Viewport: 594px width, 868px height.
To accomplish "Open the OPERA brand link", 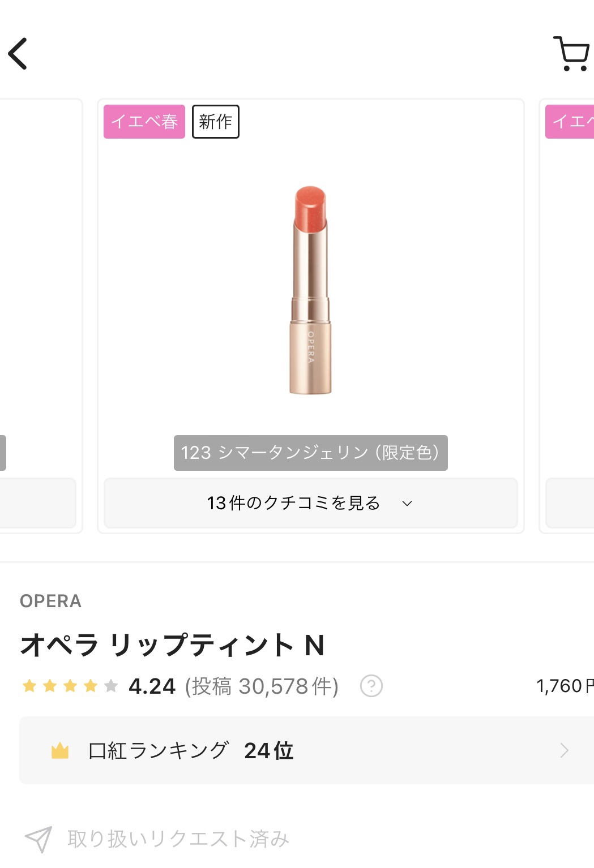I will click(x=51, y=601).
